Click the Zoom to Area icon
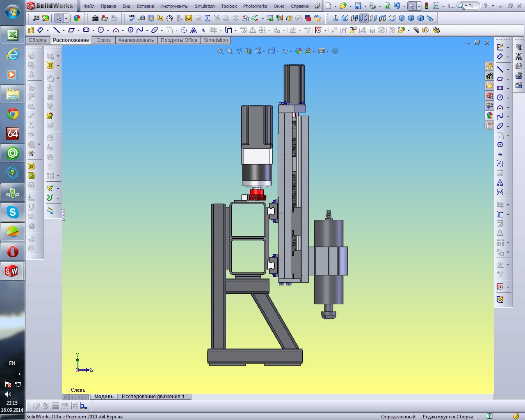The width and height of the screenshot is (525, 420). 230,51
